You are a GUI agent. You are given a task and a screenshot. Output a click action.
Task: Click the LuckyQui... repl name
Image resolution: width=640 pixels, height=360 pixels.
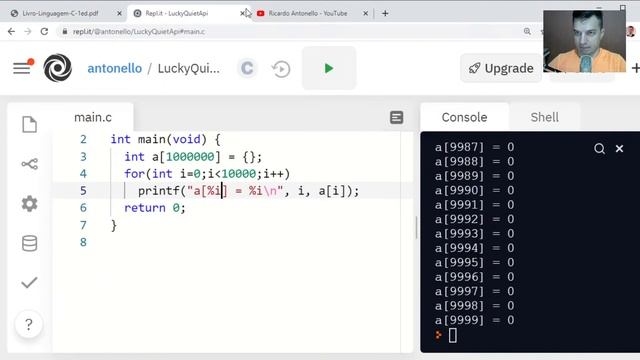[189, 68]
